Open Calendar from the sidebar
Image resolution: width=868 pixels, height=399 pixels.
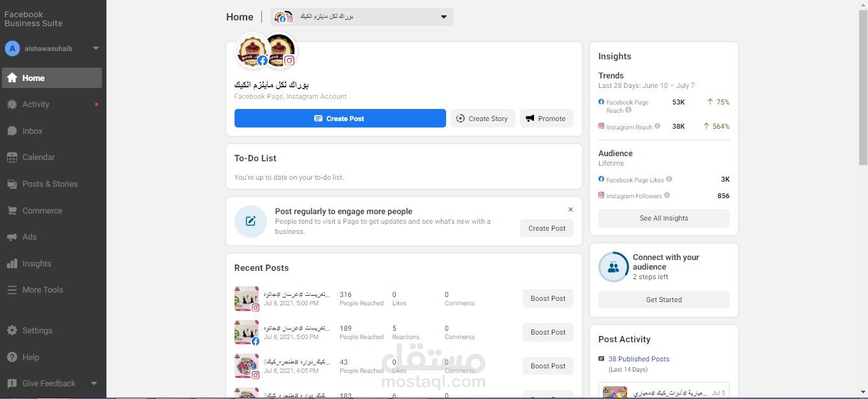[52, 157]
